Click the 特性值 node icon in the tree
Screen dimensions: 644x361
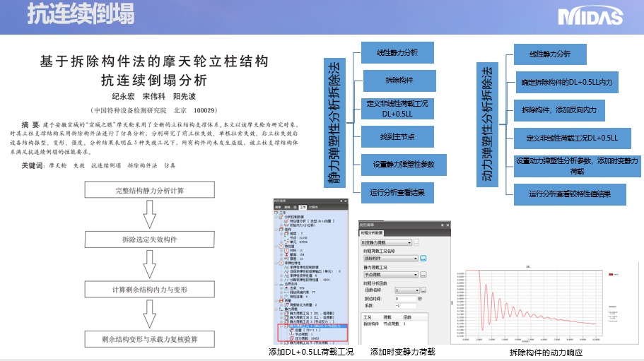(x=281, y=246)
